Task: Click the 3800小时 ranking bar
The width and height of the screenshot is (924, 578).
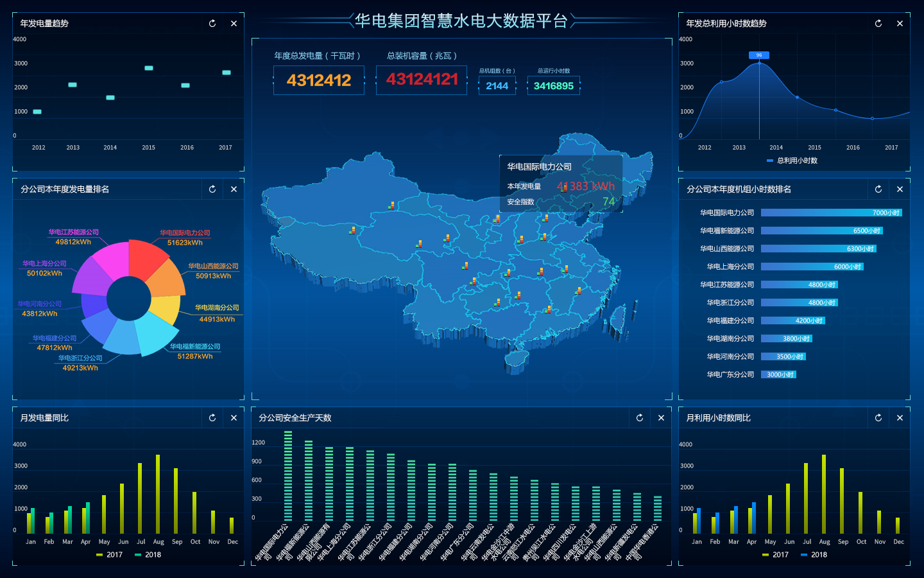Action: [x=787, y=338]
